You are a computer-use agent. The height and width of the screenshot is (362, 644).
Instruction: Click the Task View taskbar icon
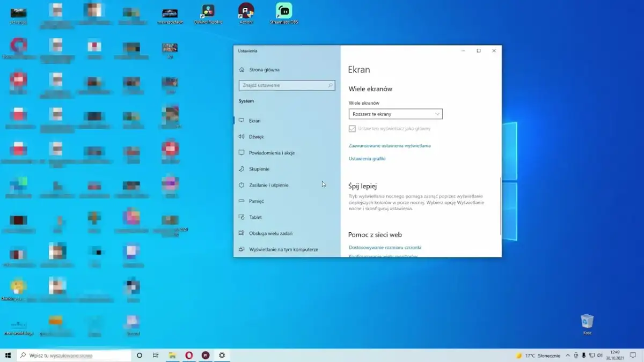point(156,355)
